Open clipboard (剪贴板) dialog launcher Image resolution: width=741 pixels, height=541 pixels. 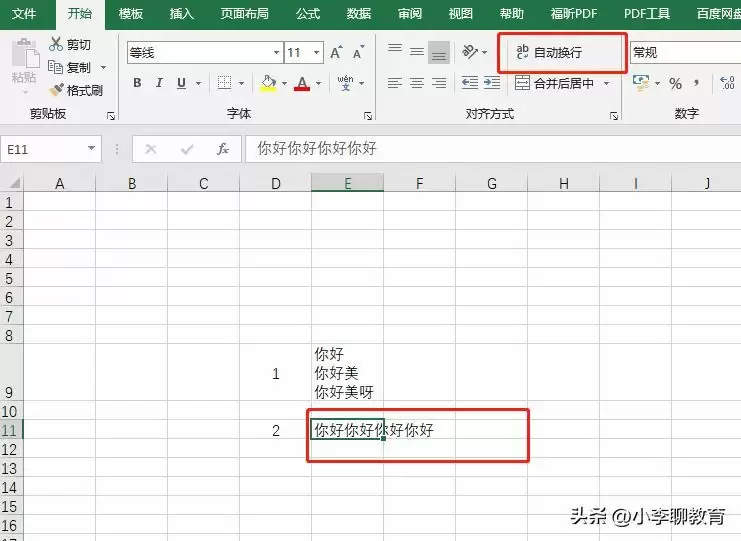point(111,116)
